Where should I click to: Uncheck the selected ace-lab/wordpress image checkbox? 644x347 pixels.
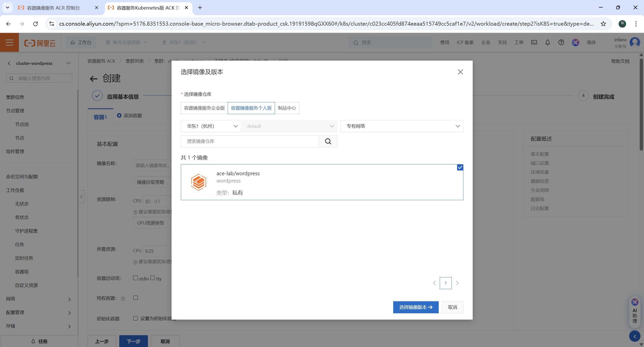[460, 167]
